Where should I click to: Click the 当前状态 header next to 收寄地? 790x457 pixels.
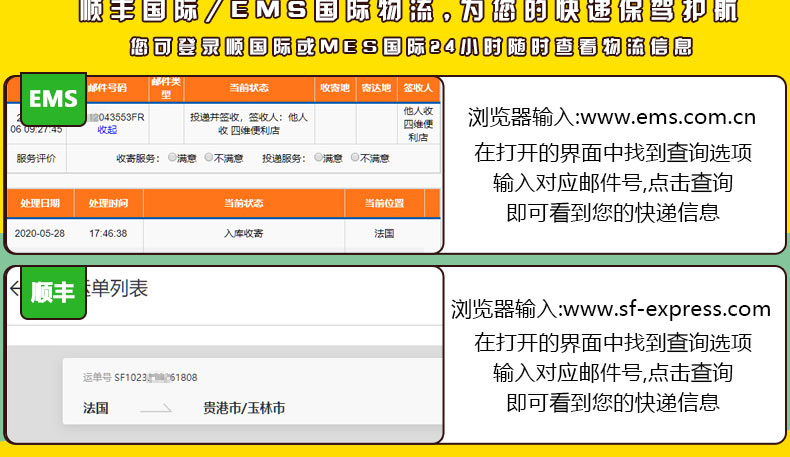coord(249,88)
